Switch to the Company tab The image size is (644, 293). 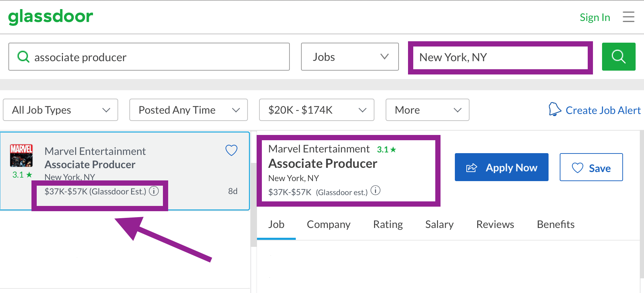[328, 224]
